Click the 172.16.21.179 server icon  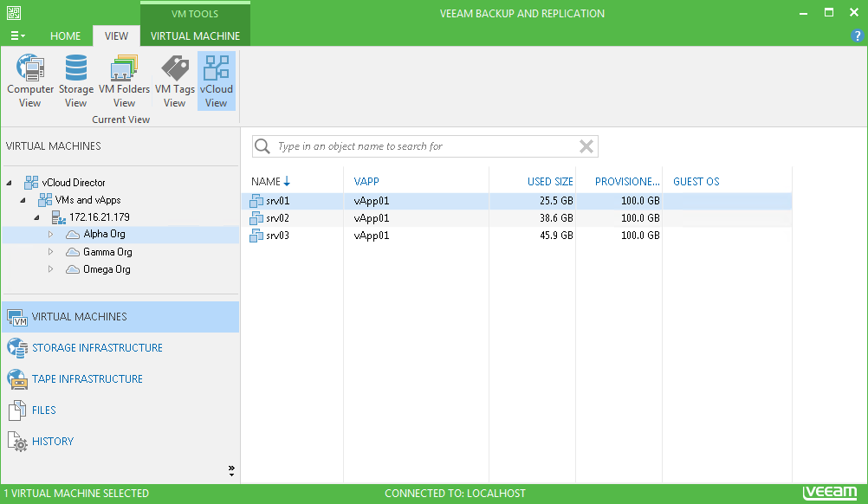[x=59, y=217]
